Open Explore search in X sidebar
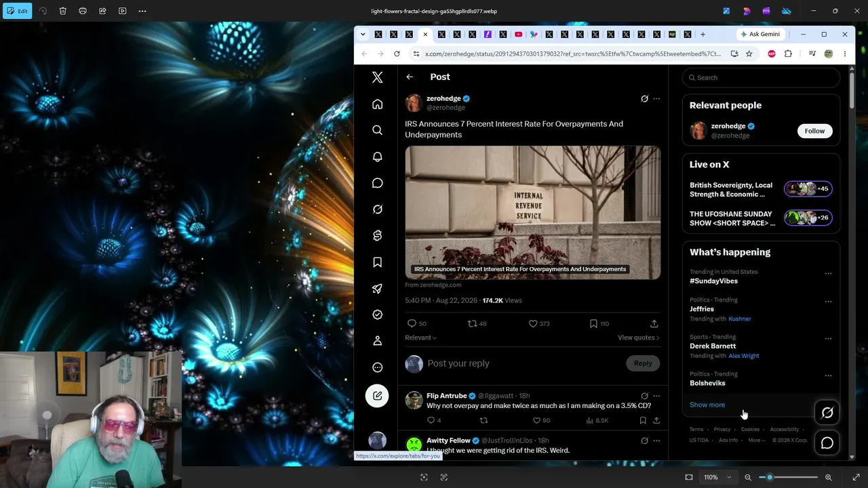Image resolution: width=868 pixels, height=488 pixels. 378,130
